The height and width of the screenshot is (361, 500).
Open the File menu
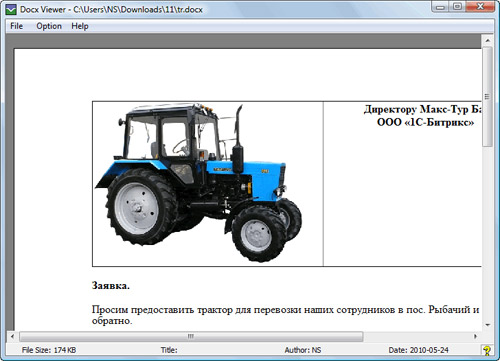pyautogui.click(x=16, y=26)
